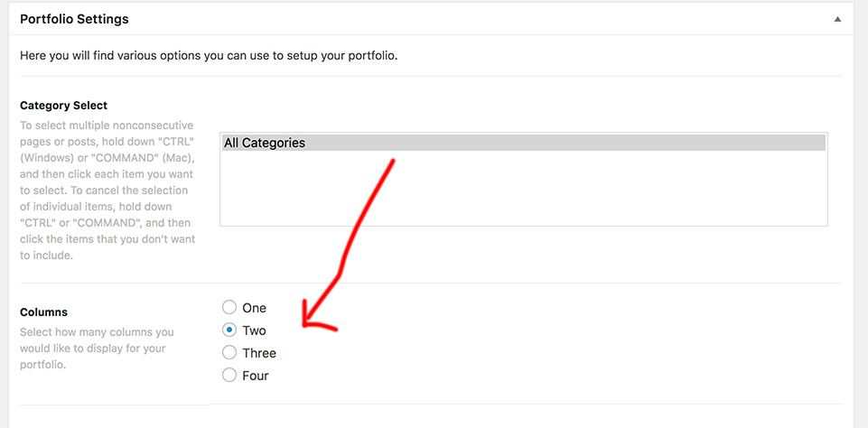Select the Two column radio button
868x428 pixels.
[229, 330]
